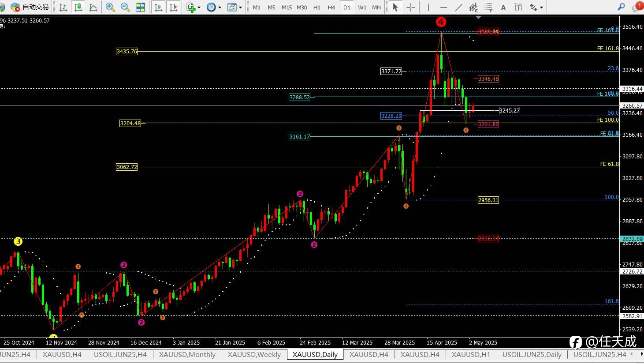Click the 3161.17 level label
Image resolution: width=644 pixels, height=364 pixels.
pyautogui.click(x=299, y=137)
